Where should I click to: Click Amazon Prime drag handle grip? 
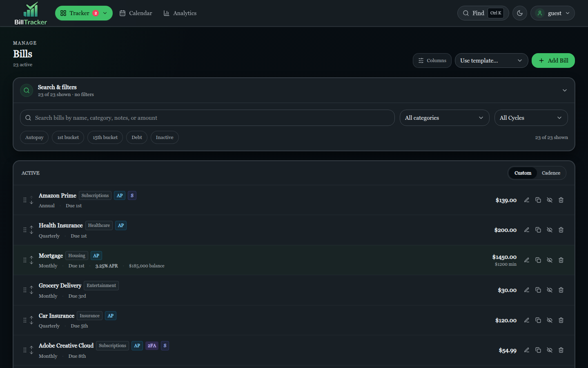(x=25, y=200)
